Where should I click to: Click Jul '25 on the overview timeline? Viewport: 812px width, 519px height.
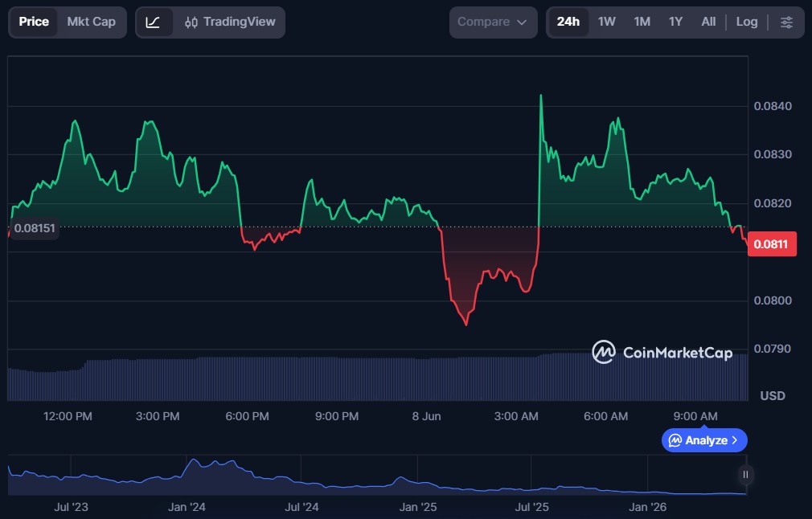[531, 507]
